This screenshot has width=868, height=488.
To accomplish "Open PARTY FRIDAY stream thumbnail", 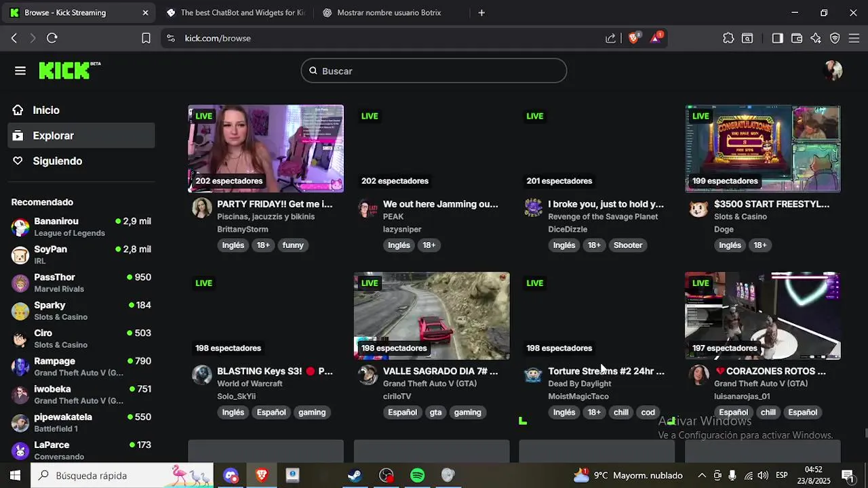I will point(266,148).
